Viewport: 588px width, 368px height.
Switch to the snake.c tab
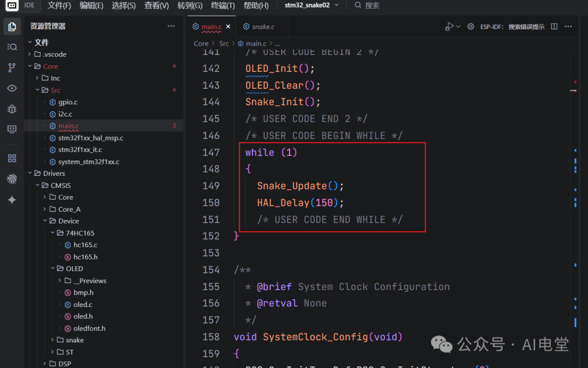tap(259, 27)
